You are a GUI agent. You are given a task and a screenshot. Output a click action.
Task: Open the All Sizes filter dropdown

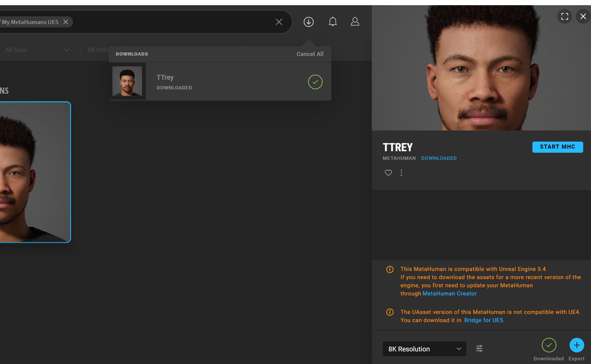37,50
